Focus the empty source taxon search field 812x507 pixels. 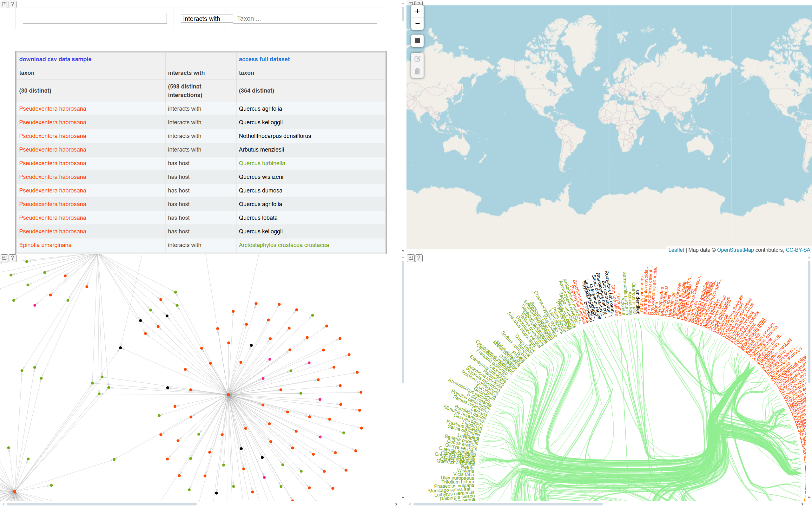tap(95, 18)
